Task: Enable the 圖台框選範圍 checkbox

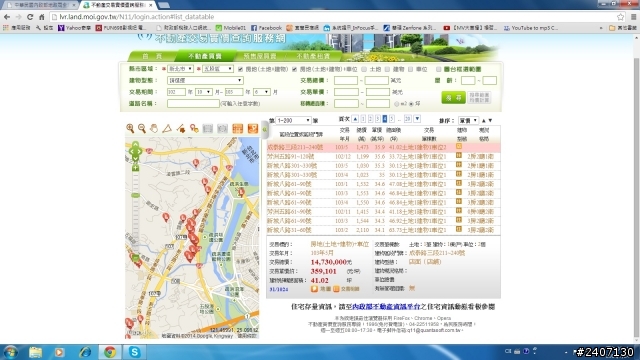Action: [438, 69]
